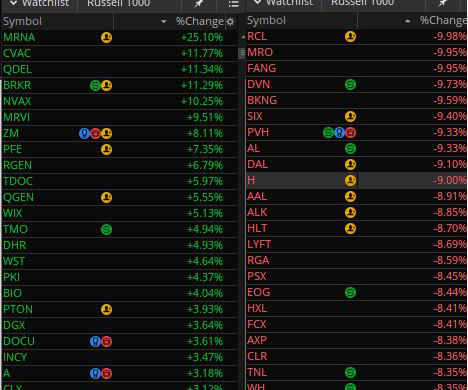Click the green dividend icon beside DVN
Screen dimensions: 468x390
tap(350, 84)
